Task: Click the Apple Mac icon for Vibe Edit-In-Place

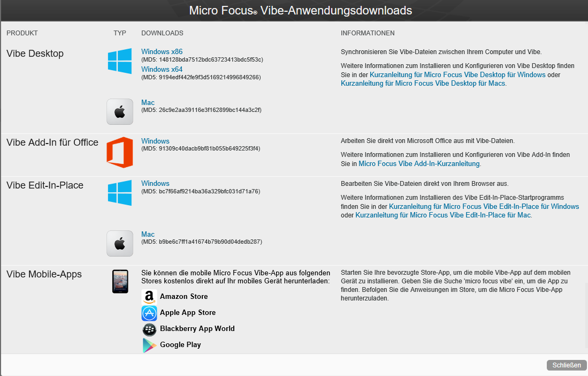Action: tap(119, 243)
